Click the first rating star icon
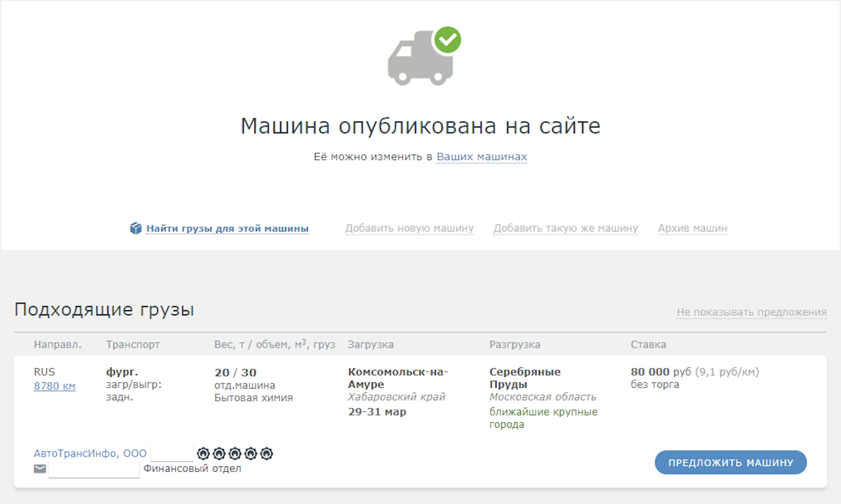This screenshot has height=504, width=841. [203, 453]
